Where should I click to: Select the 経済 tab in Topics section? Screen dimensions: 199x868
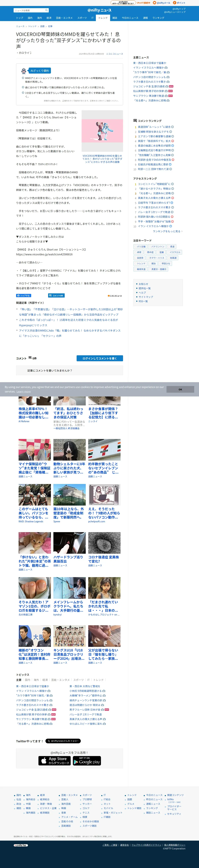click(x=45, y=680)
